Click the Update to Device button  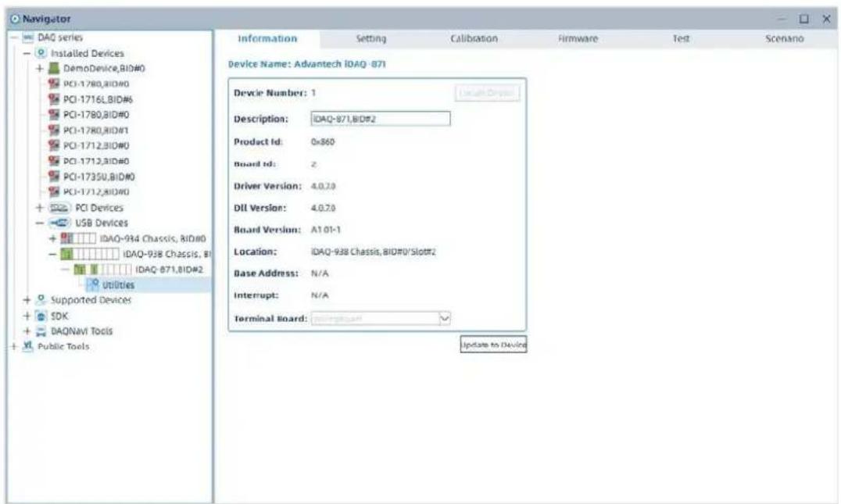(x=493, y=345)
